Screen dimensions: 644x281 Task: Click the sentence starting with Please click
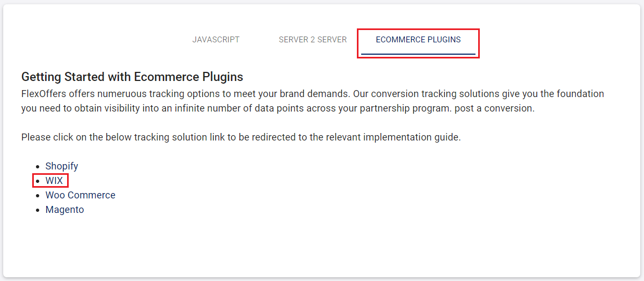[241, 137]
